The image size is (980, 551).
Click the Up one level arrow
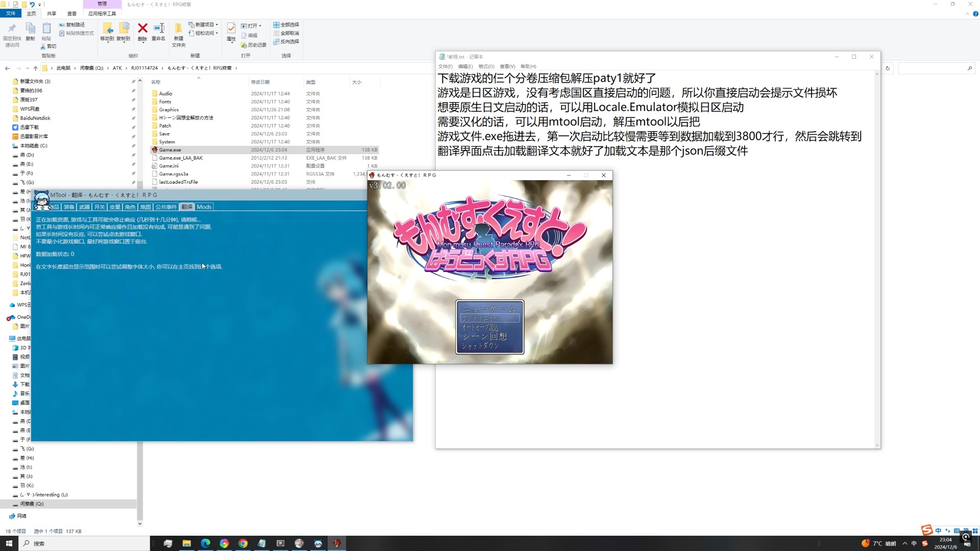(35, 68)
